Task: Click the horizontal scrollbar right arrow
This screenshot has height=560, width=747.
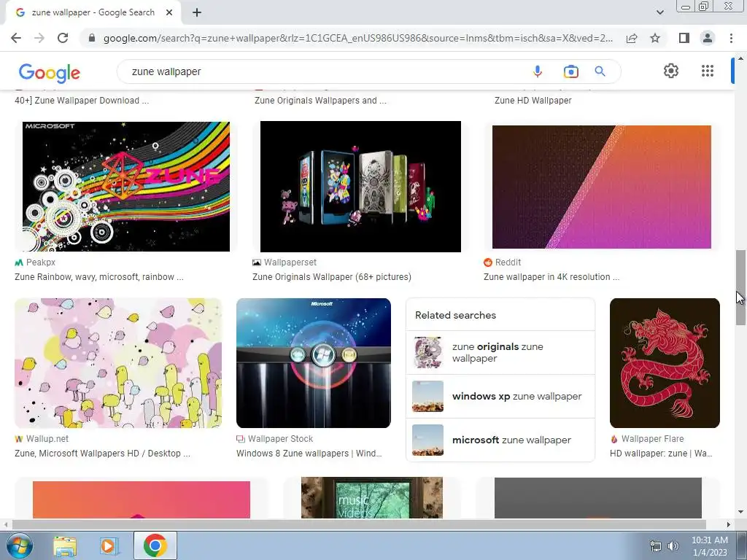Action: (729, 524)
